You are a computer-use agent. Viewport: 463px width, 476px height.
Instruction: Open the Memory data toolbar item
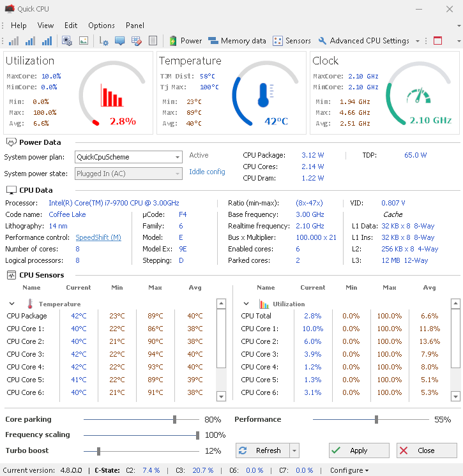[x=237, y=41]
